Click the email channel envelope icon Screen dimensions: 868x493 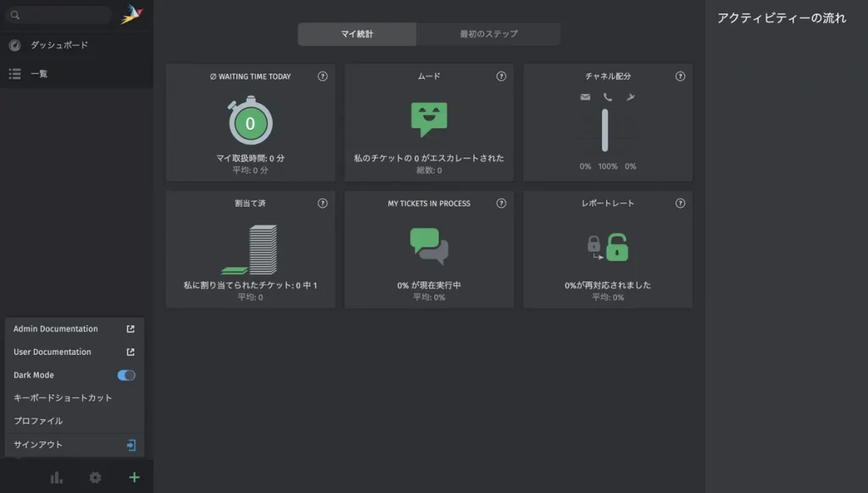(585, 97)
